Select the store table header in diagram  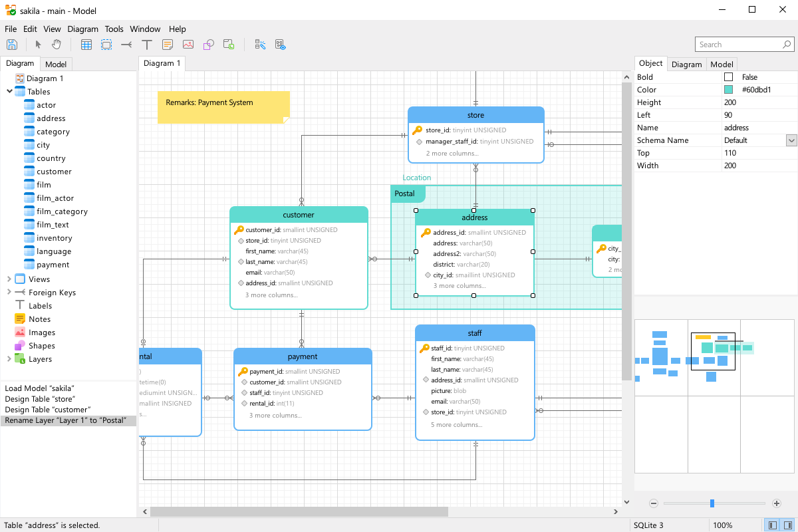point(475,115)
